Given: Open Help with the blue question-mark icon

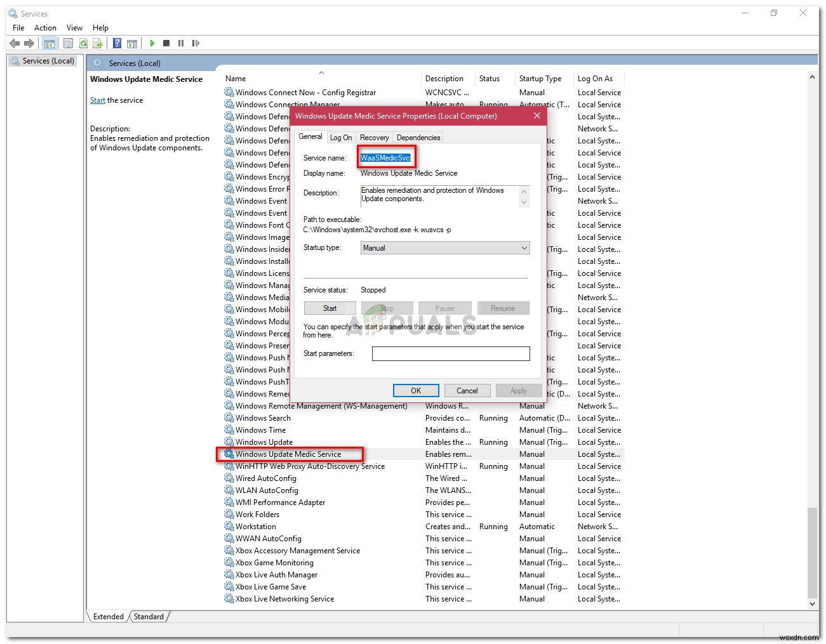Looking at the screenshot, I should pos(117,43).
